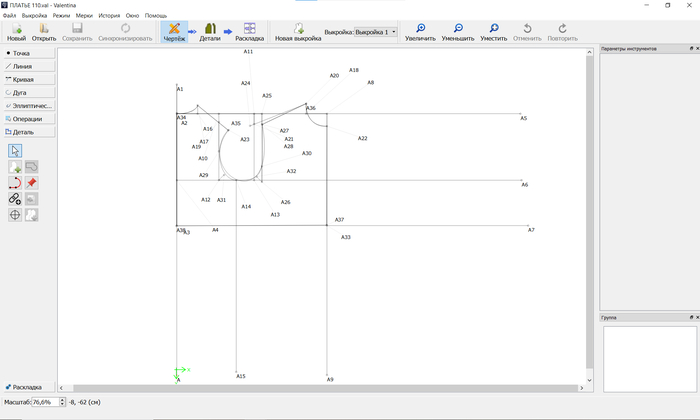Expand the Кривая (Curve) tool section
The image size is (700, 420).
(x=27, y=79)
